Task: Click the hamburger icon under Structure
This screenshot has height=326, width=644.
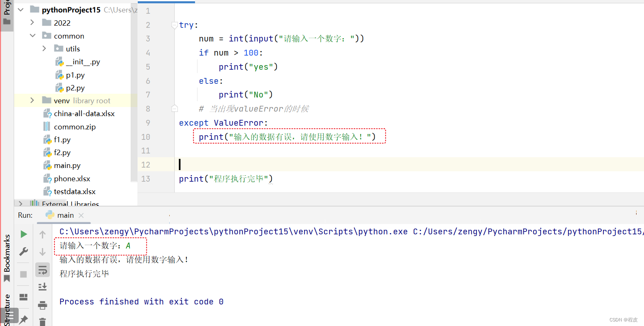Action: click(9, 316)
